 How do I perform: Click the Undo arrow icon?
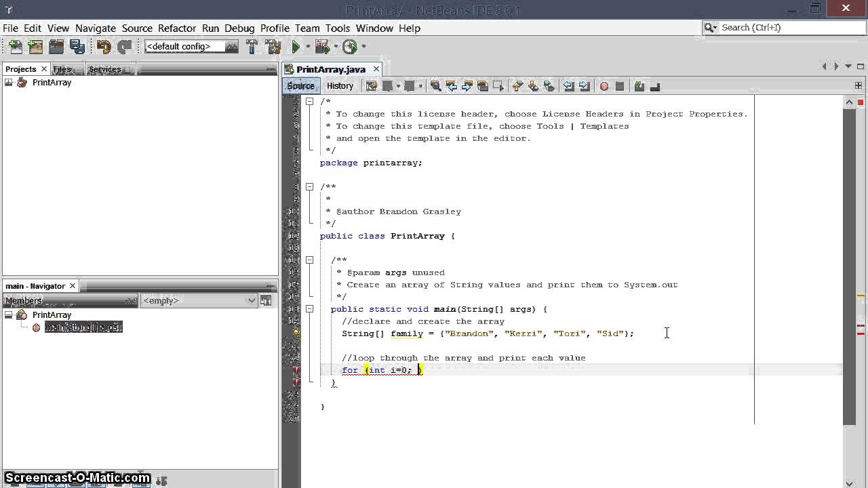104,47
